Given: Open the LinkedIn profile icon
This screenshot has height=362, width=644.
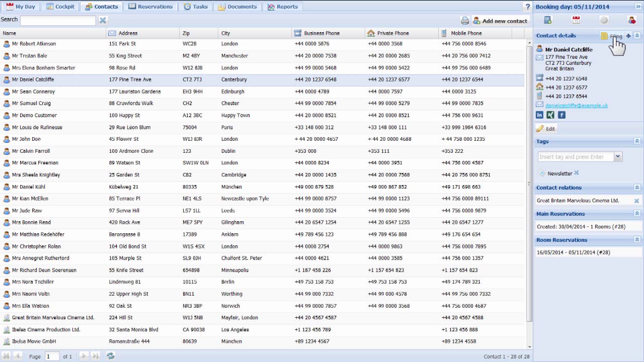Looking at the screenshot, I should pyautogui.click(x=540, y=115).
